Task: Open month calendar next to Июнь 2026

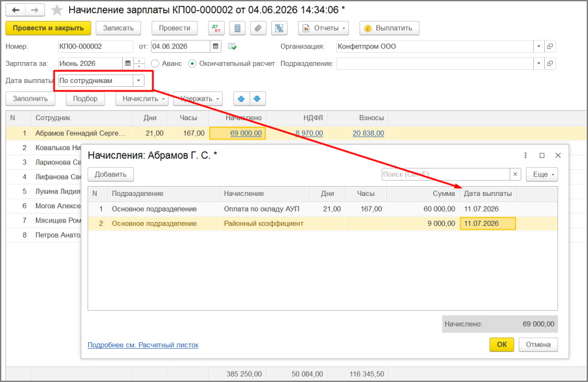Action: 128,63
